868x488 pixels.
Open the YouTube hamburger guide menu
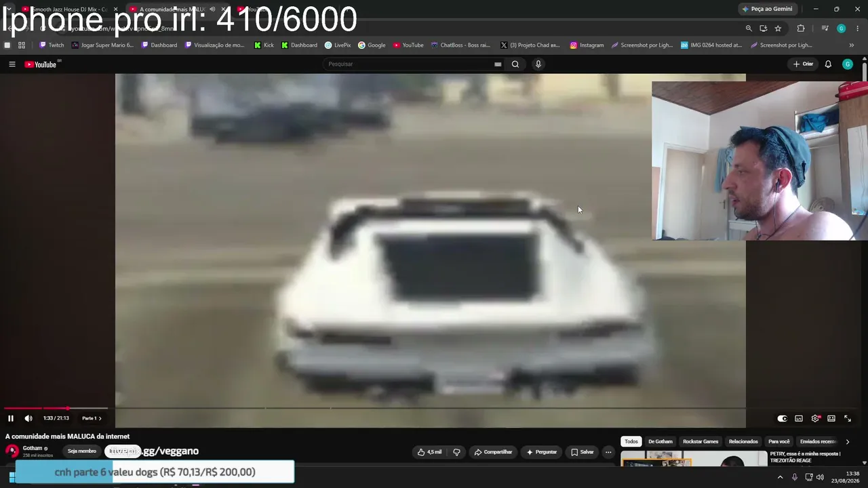pos(12,64)
